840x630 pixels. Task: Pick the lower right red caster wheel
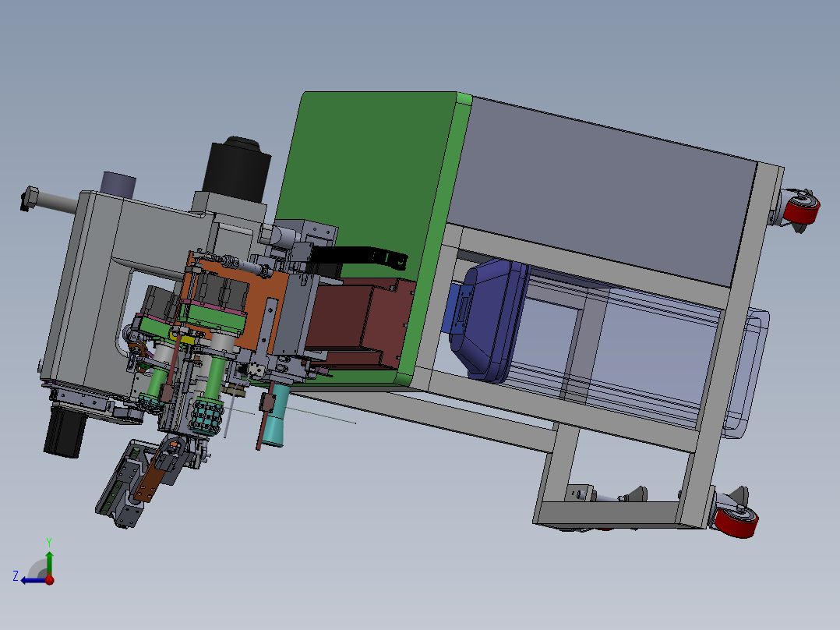click(x=736, y=521)
